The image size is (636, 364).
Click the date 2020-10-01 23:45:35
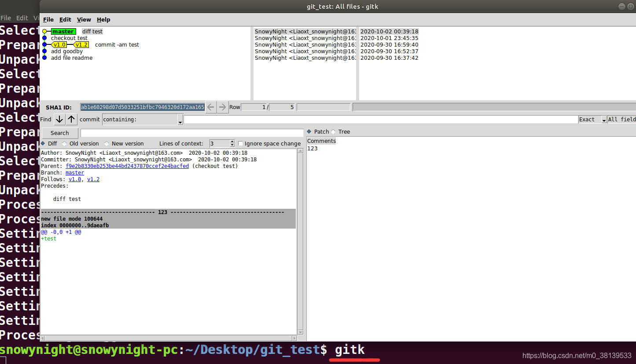pos(390,38)
